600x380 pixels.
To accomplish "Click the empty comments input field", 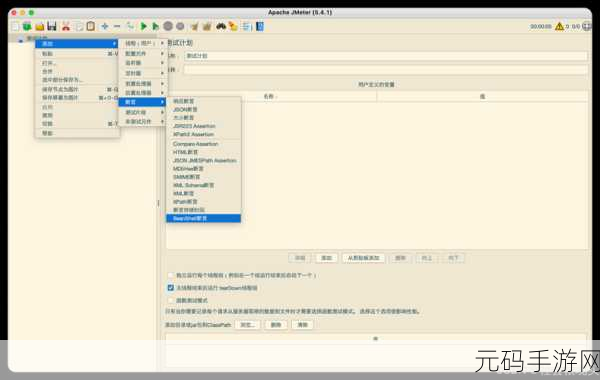I will pos(386,70).
